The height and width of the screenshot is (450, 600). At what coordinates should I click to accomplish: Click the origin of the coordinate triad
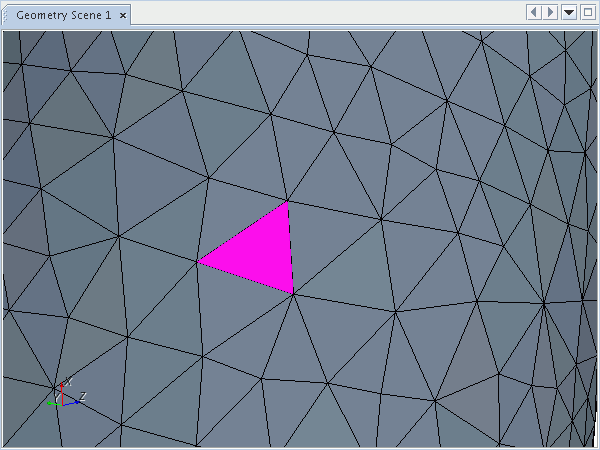[62, 405]
